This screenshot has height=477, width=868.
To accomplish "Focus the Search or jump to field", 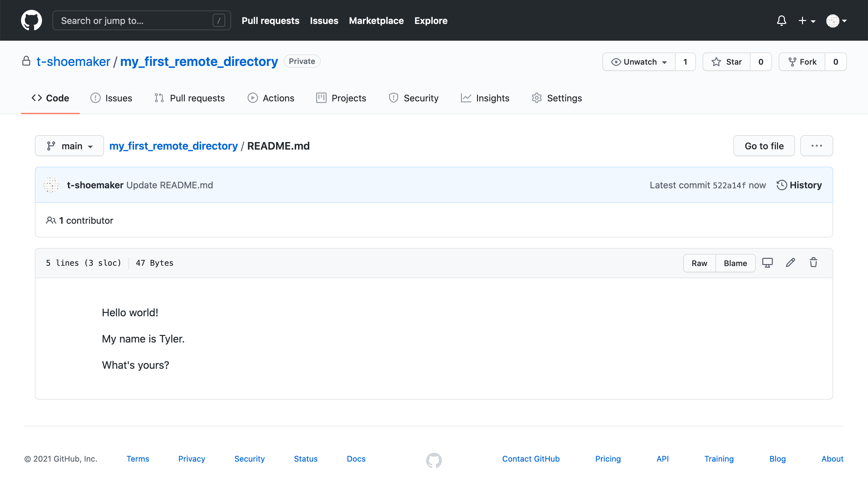I will (141, 21).
